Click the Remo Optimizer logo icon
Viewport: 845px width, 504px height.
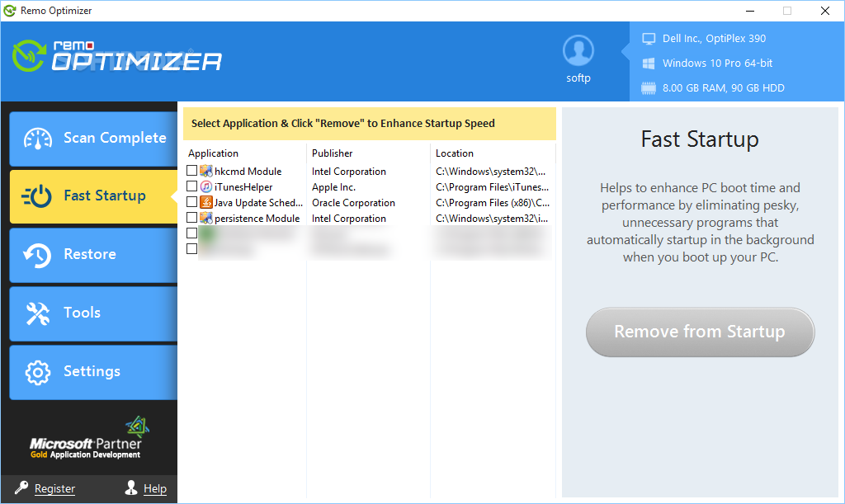(29, 55)
